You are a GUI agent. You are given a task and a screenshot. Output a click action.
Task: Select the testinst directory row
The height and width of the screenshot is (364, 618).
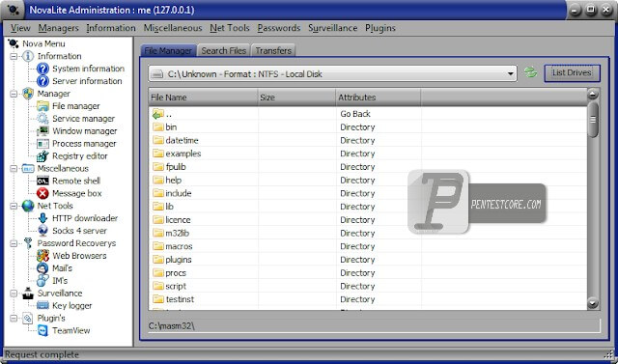point(367,299)
